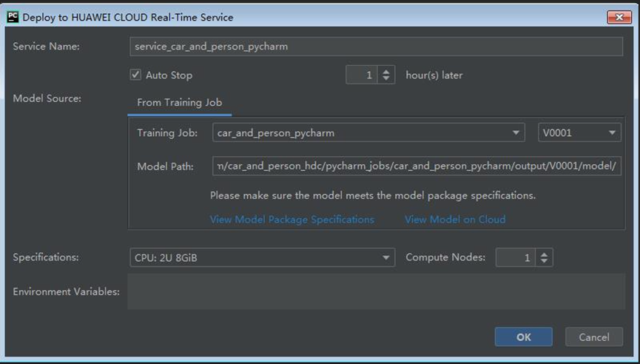Click the Service Name input field
Viewport: 640px width, 364px height.
point(376,47)
